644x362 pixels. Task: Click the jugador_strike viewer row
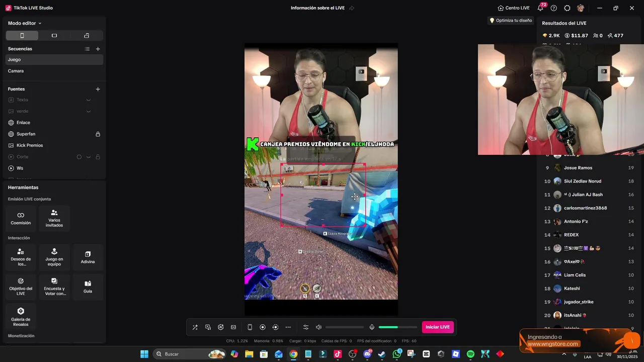coord(589,302)
